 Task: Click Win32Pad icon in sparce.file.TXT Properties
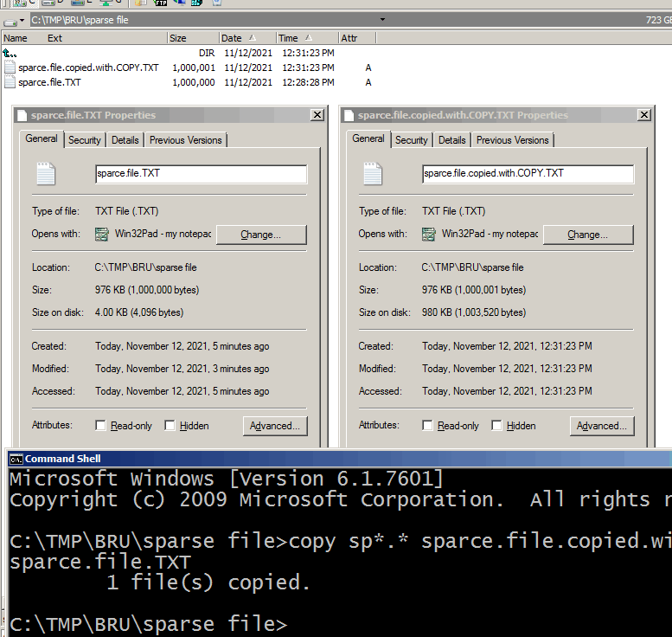[x=102, y=235]
